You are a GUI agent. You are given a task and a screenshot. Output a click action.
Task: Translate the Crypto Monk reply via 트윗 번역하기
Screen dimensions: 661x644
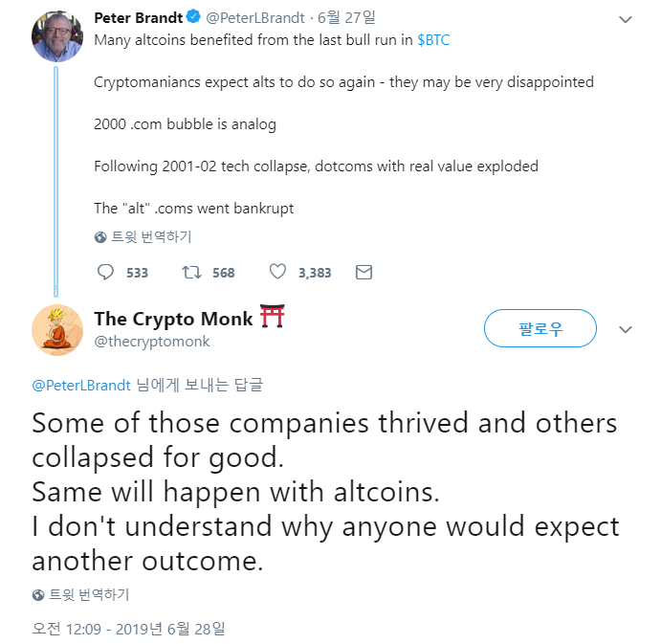[89, 595]
